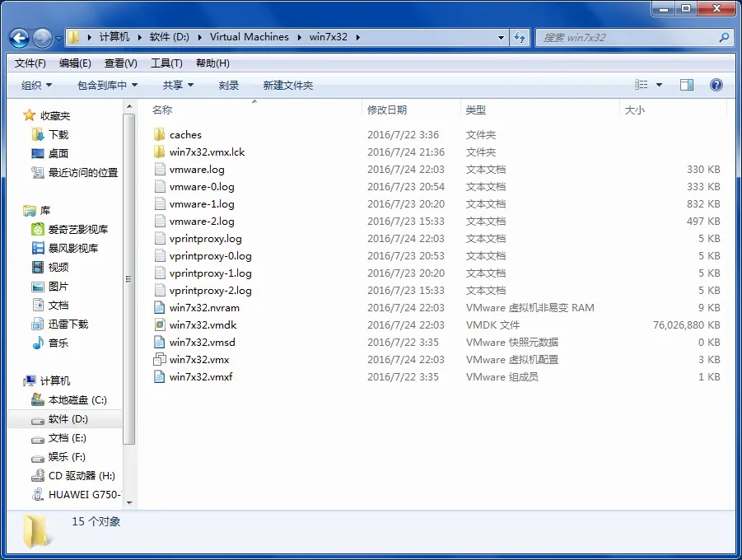This screenshot has height=560, width=742.
Task: Click the sidebar scroll down arrow
Action: tap(129, 503)
